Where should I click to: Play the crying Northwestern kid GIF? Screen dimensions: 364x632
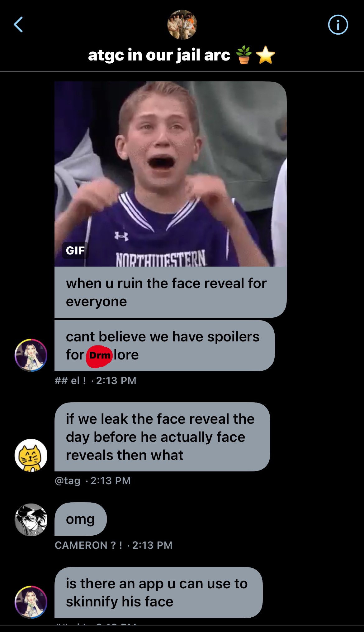pyautogui.click(x=170, y=174)
